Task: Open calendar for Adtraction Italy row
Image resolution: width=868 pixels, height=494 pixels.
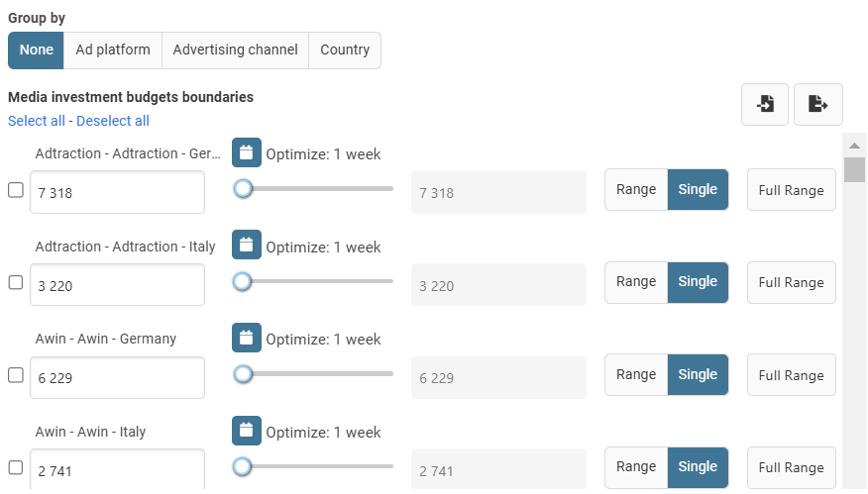Action: pos(247,246)
